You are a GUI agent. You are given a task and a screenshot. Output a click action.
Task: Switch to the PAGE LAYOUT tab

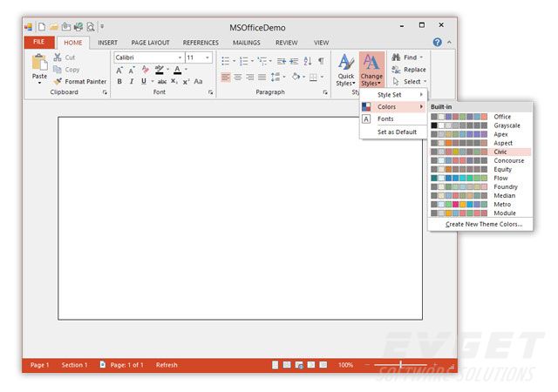(150, 43)
